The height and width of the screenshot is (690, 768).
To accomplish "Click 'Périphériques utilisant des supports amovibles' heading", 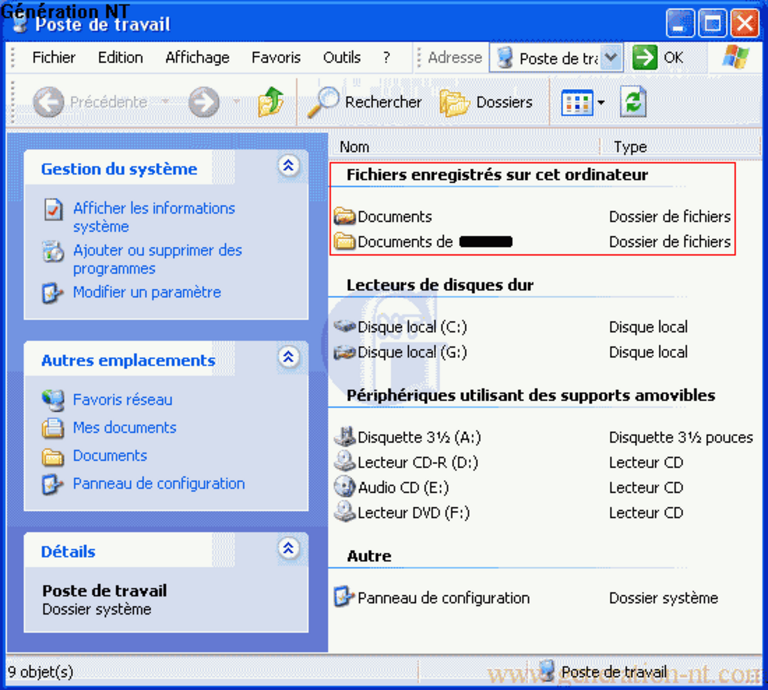I will (531, 395).
